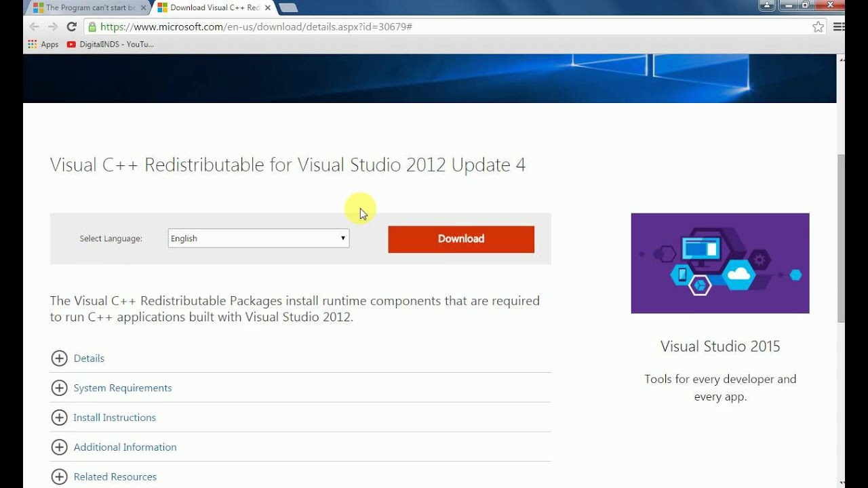Close the Download Visual C++ tab
The image size is (868, 488).
[x=268, y=7]
